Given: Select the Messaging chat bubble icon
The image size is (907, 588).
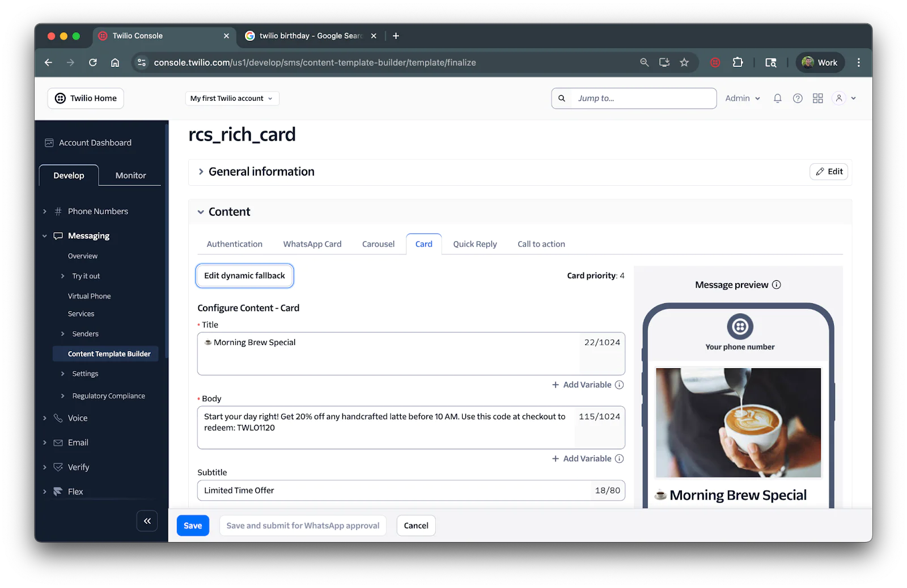Looking at the screenshot, I should pyautogui.click(x=58, y=236).
